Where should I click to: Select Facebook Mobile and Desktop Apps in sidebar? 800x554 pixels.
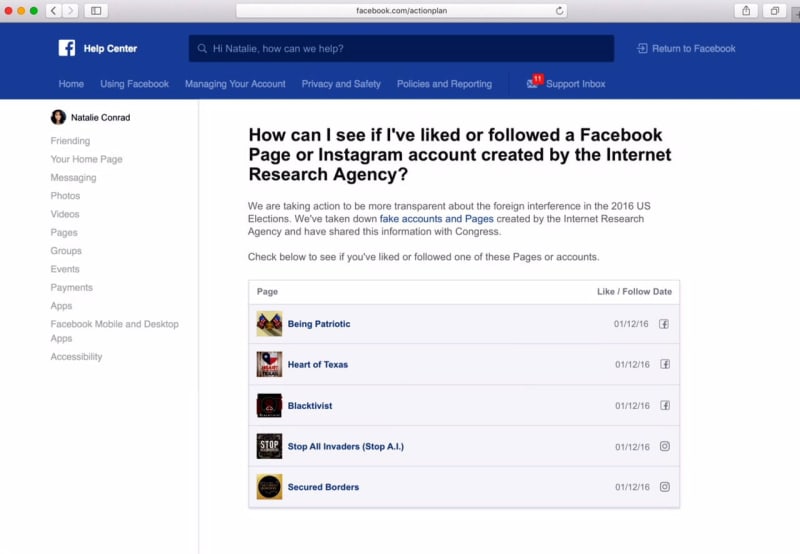(114, 331)
